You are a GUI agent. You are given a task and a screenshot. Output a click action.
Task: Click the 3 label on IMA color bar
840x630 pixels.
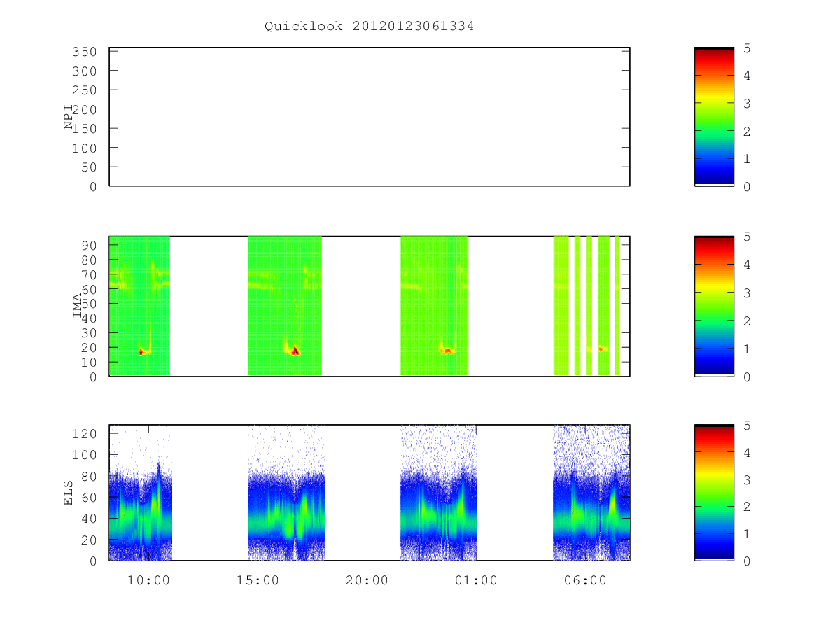click(747, 293)
